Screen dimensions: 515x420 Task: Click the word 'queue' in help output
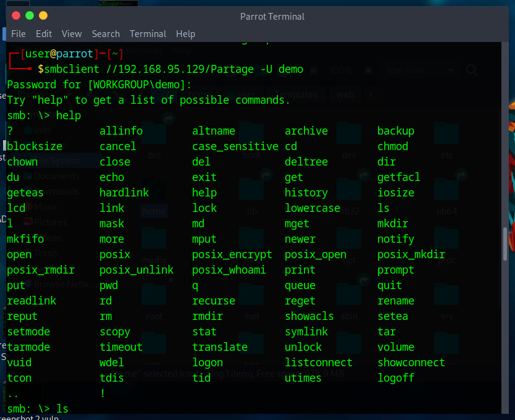click(x=300, y=285)
